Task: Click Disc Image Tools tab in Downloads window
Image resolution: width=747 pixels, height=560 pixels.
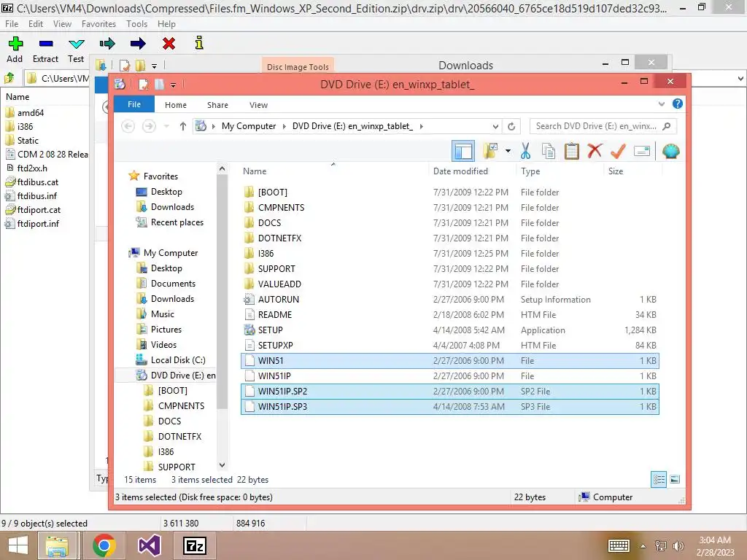Action: click(298, 66)
